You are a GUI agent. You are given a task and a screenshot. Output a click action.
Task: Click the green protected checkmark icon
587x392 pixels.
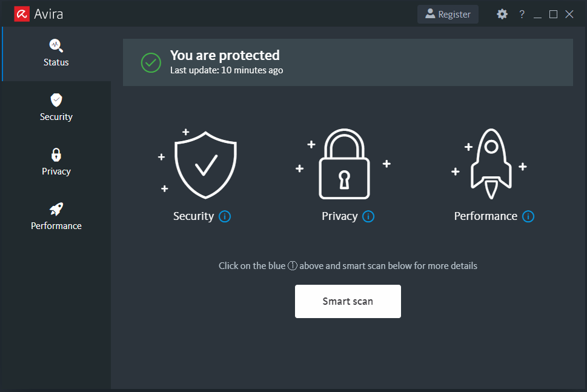point(151,62)
